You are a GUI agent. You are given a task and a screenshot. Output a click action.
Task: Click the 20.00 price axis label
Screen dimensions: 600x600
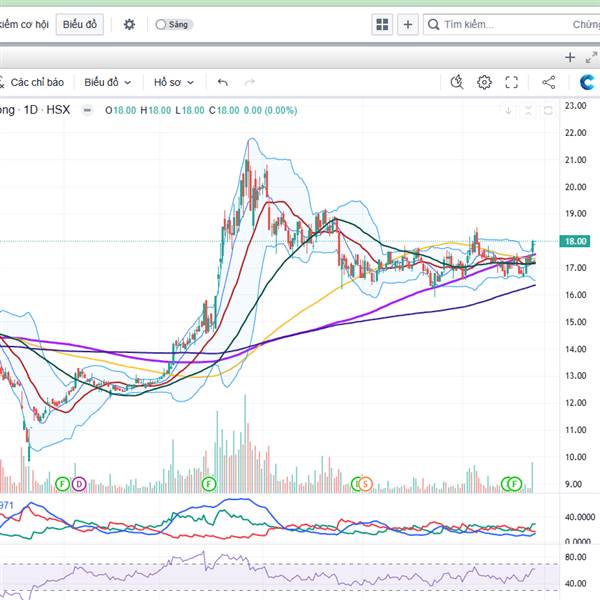(x=576, y=187)
